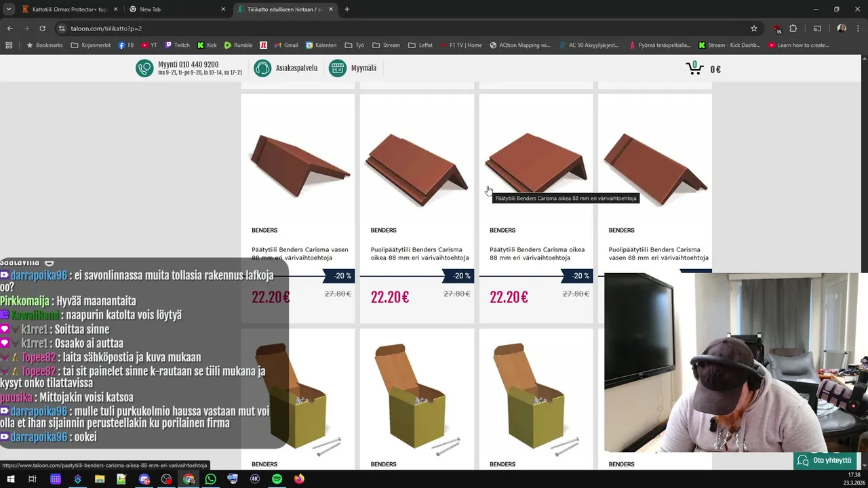The width and height of the screenshot is (868, 488).
Task: Open Task View on the taskbar
Action: (33, 479)
